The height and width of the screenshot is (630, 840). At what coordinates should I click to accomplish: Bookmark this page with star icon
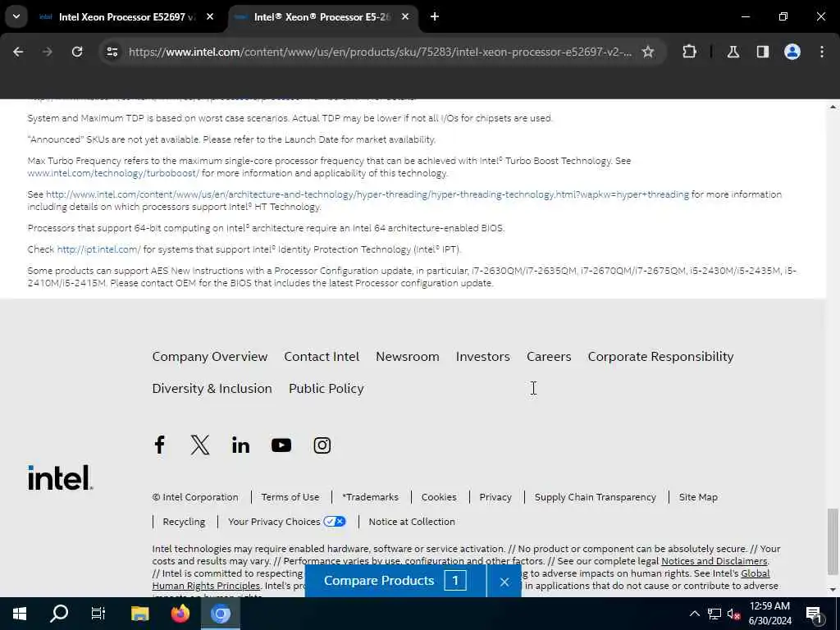(648, 52)
